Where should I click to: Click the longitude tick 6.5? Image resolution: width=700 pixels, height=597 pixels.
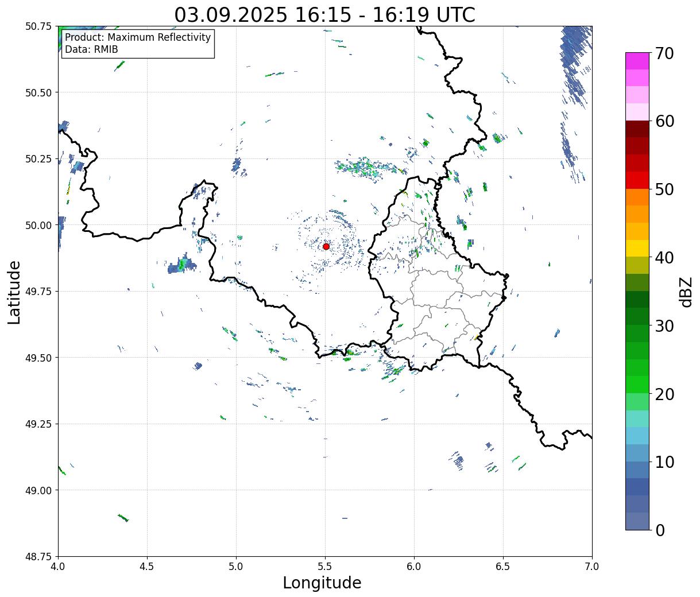point(503,567)
